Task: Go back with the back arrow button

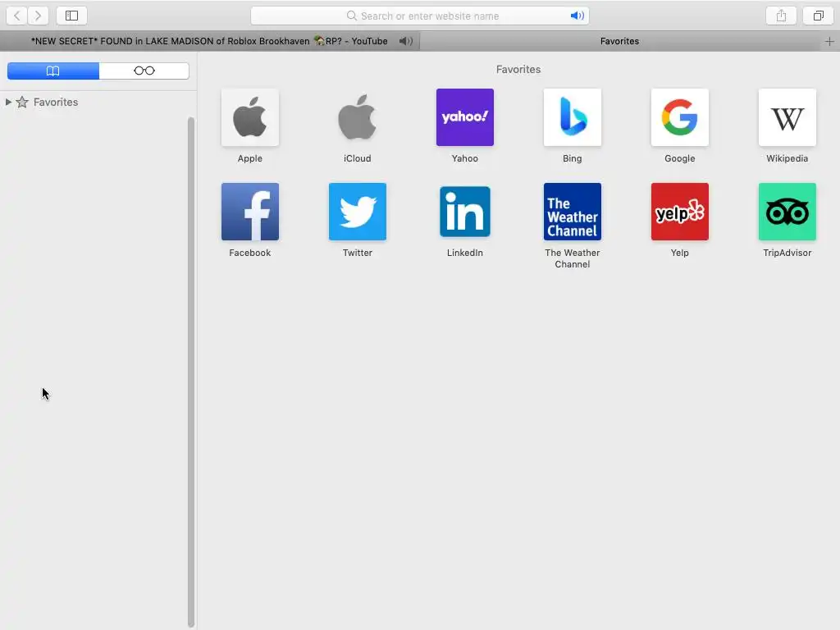Action: coord(16,16)
